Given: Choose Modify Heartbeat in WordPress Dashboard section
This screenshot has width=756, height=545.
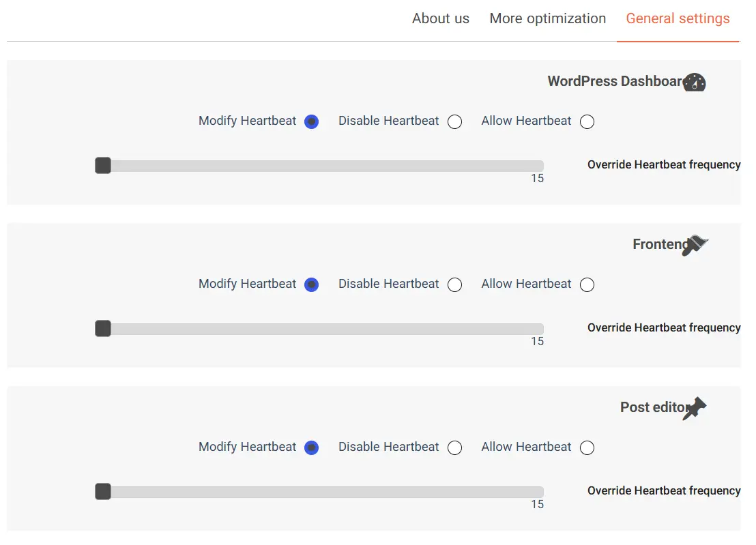Looking at the screenshot, I should (311, 121).
